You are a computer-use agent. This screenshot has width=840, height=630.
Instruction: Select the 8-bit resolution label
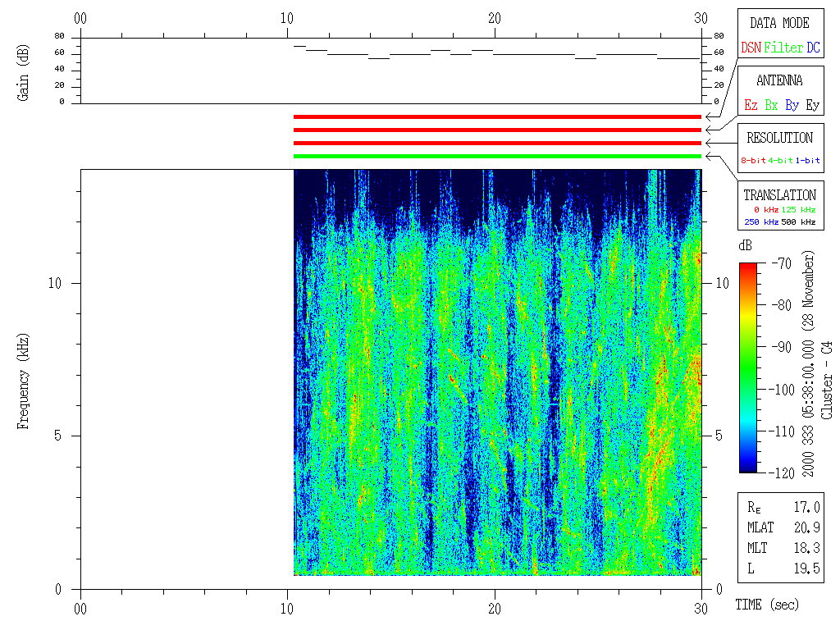[x=753, y=161]
